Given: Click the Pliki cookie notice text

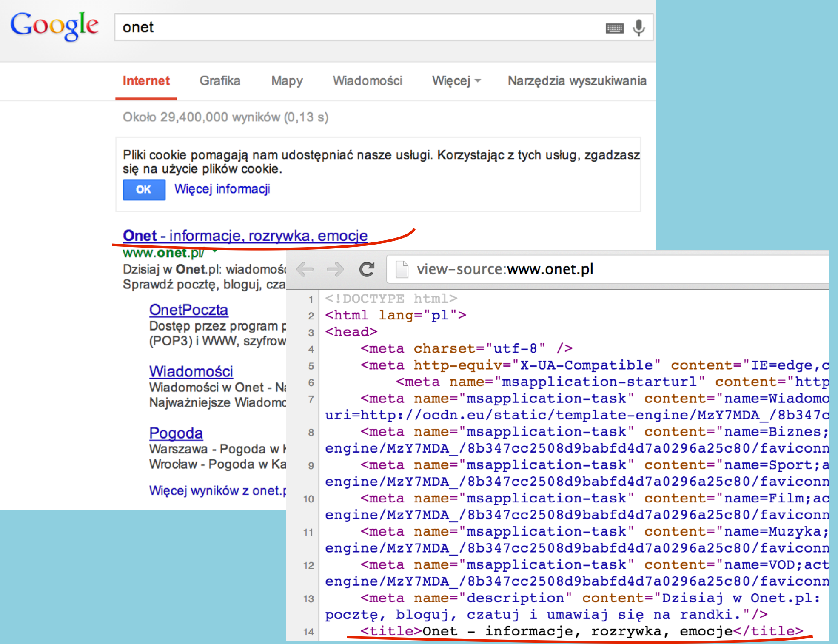Looking at the screenshot, I should point(381,162).
